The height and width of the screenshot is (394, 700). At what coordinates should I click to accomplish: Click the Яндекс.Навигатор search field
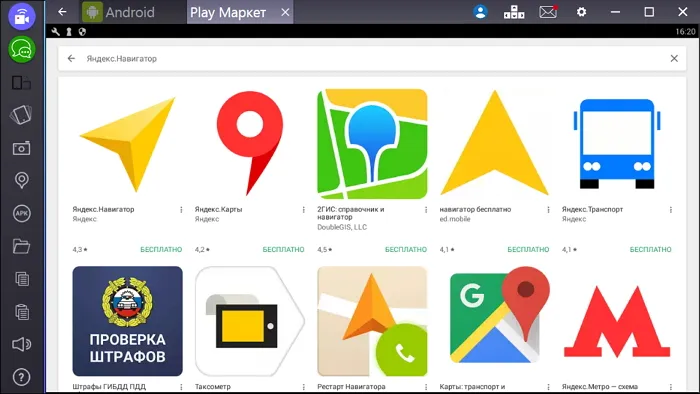pyautogui.click(x=372, y=58)
